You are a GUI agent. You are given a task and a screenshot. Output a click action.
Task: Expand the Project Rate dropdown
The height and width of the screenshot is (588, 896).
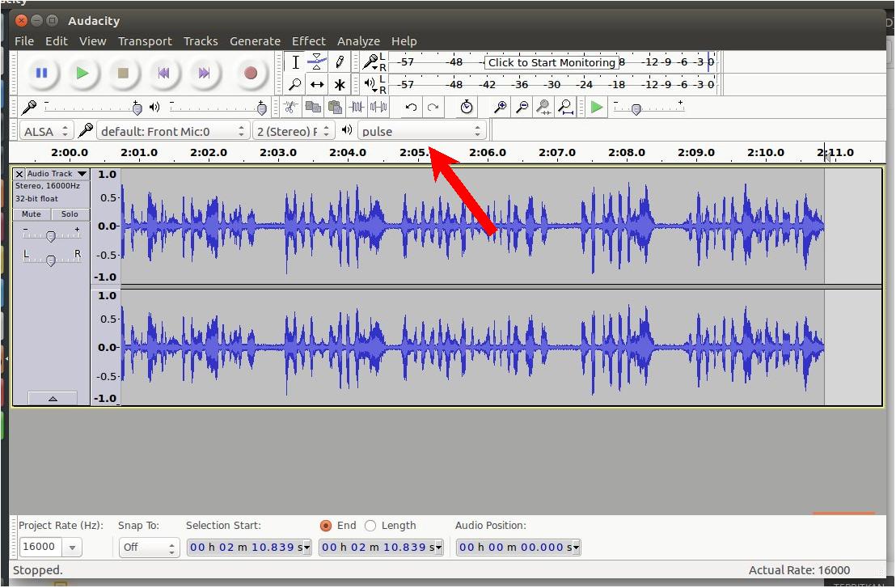(72, 548)
